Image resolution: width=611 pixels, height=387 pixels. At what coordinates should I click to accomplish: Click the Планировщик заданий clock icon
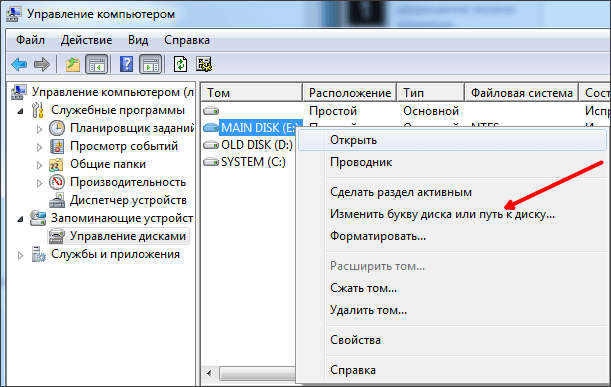(57, 128)
